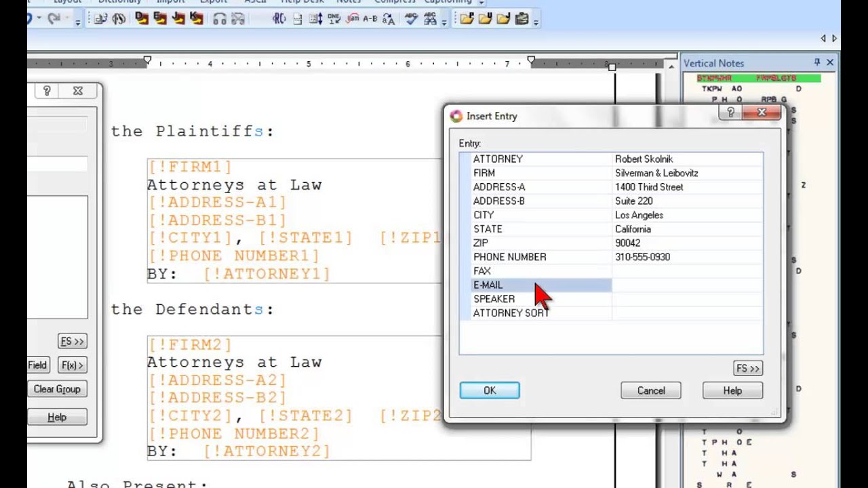Click the Undo toolbar icon
This screenshot has height=488, width=868.
[x=29, y=18]
